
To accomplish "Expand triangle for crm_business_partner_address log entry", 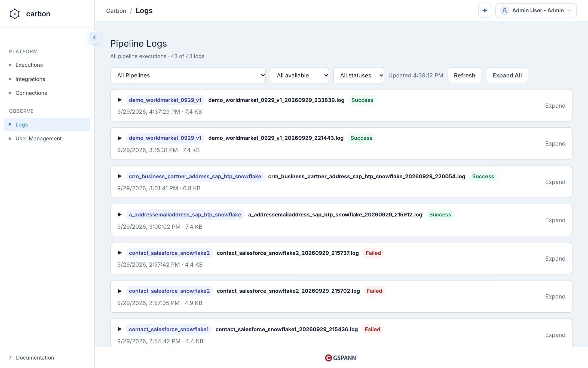I will pos(120,176).
